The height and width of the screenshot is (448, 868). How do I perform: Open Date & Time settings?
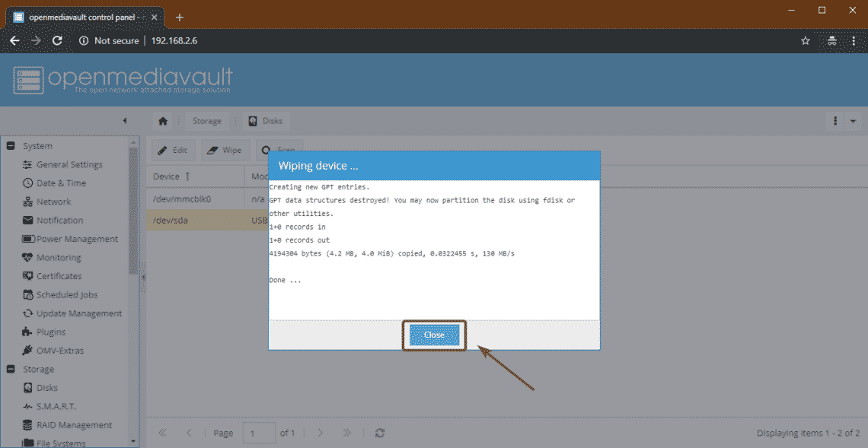[61, 183]
